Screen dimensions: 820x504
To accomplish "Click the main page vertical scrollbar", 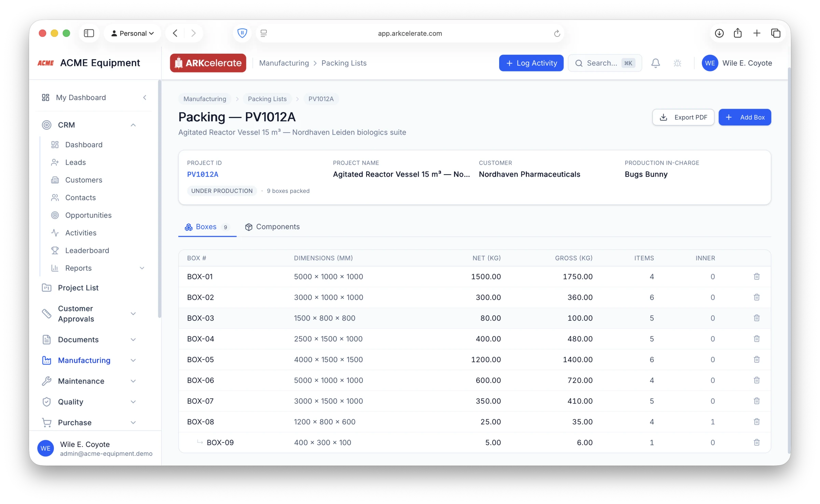I will coord(789,260).
